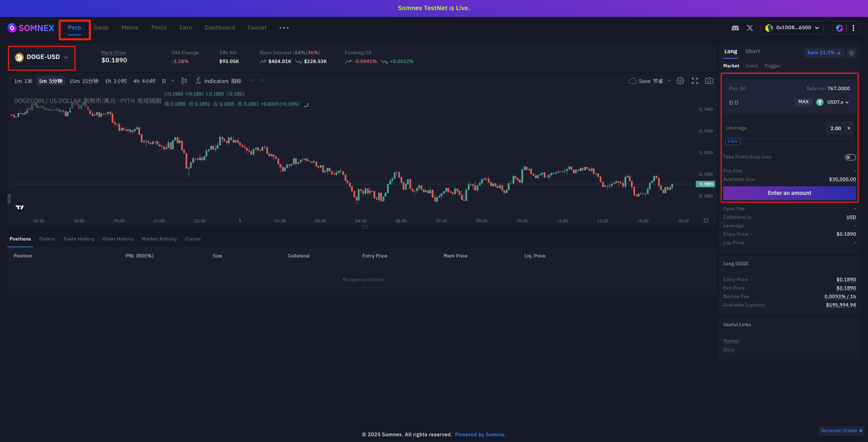Open order panel settings gear
868x442 pixels.
(851, 53)
